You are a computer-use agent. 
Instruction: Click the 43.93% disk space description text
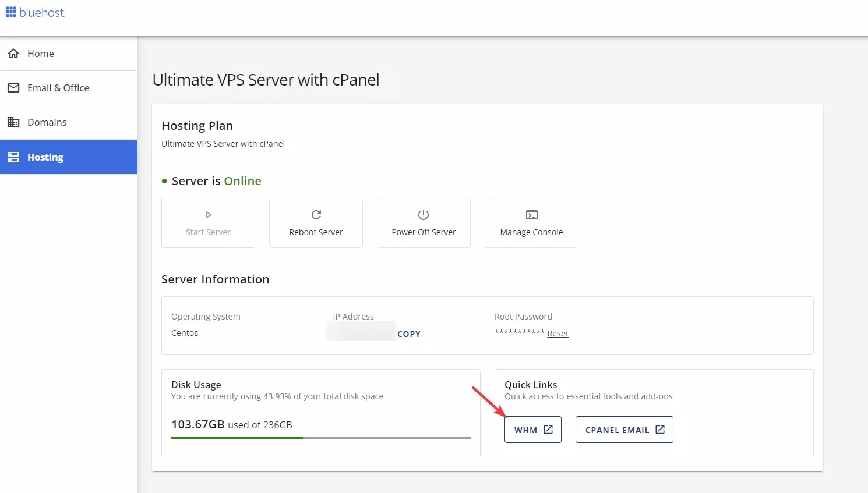pos(277,396)
